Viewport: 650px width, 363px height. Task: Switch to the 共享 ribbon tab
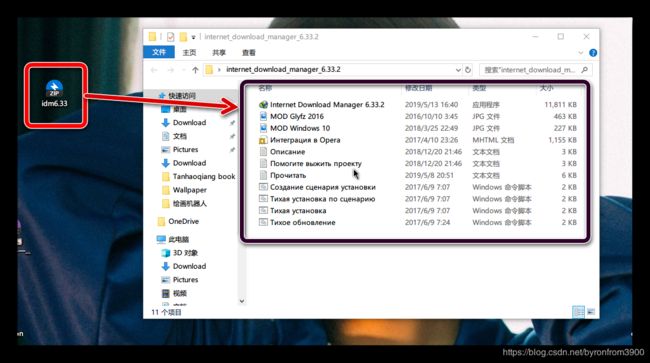(x=219, y=53)
